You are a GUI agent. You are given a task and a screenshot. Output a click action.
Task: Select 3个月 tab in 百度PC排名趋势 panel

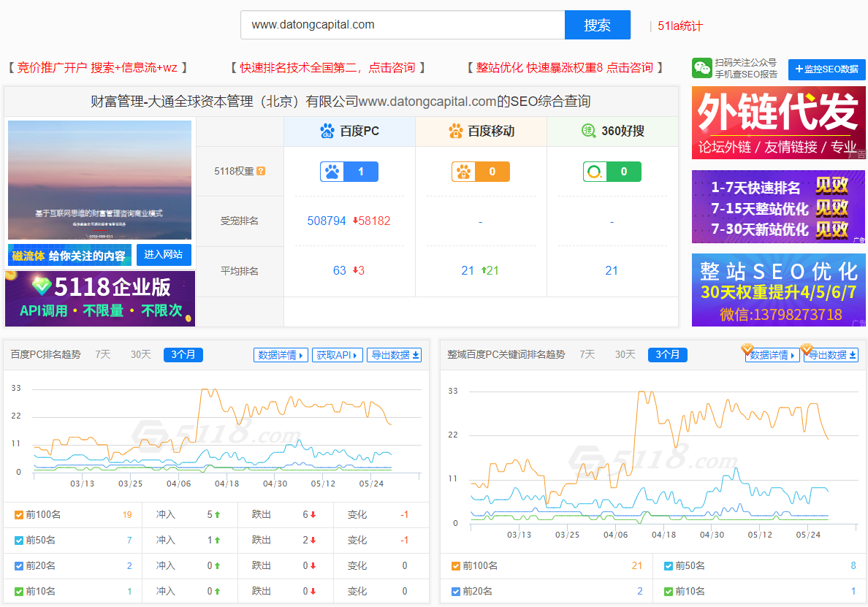point(183,355)
